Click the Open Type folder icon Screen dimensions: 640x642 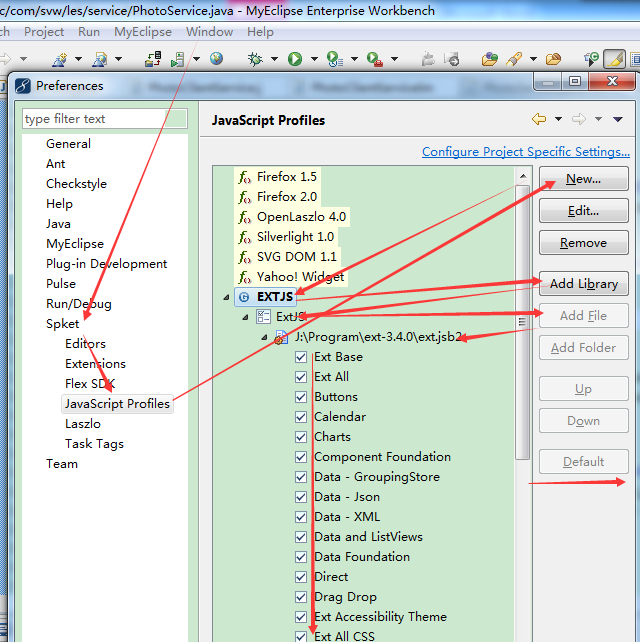489,59
